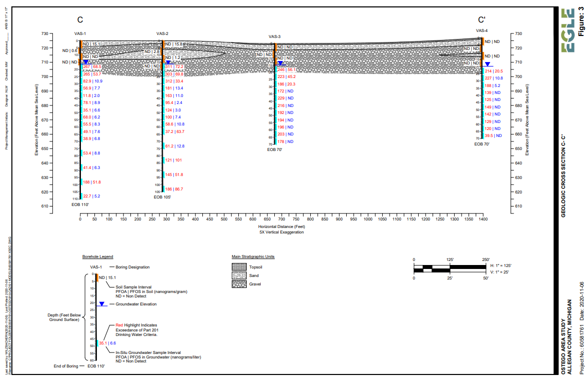
Task: Click the 'GEOLOGIC CROSS SECTION C- C'' title
Action: (563, 176)
